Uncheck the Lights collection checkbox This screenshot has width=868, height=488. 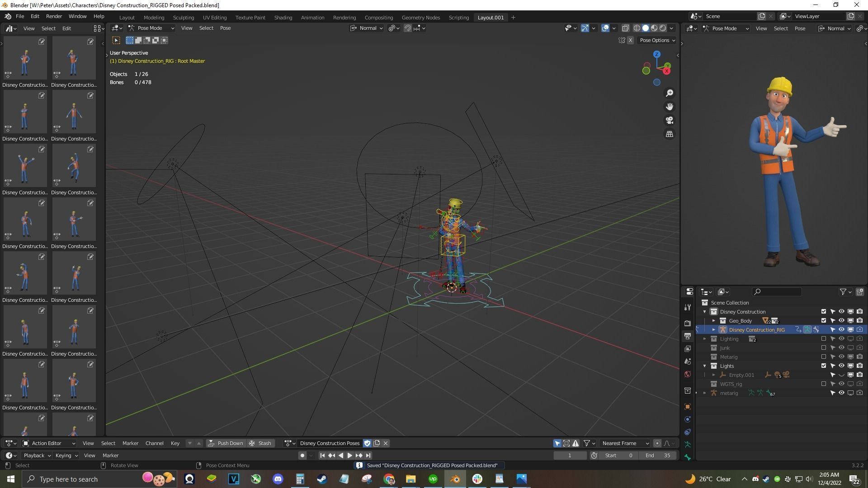click(x=823, y=366)
